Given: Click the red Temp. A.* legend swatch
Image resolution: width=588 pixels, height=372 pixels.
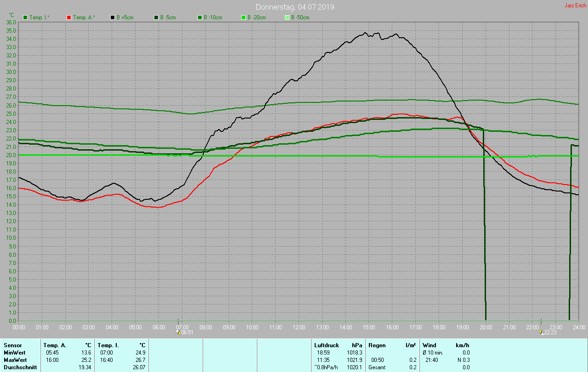Looking at the screenshot, I should pos(69,17).
